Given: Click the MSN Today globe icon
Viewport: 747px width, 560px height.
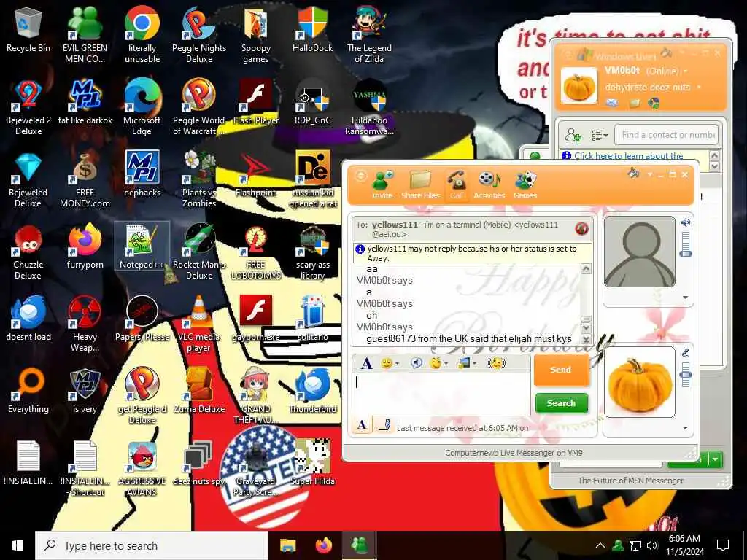Looking at the screenshot, I should [x=654, y=103].
